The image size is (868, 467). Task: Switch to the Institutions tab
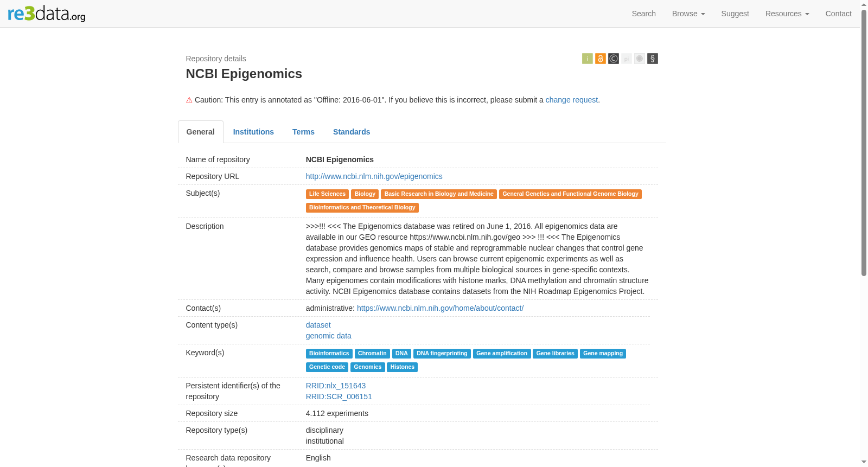click(x=253, y=132)
